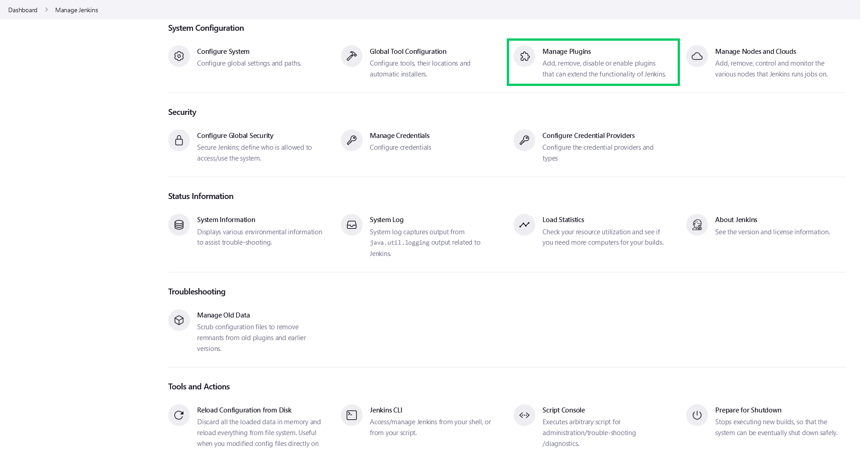The image size is (868, 450).
Task: Click the System Log tray icon
Action: (x=352, y=225)
